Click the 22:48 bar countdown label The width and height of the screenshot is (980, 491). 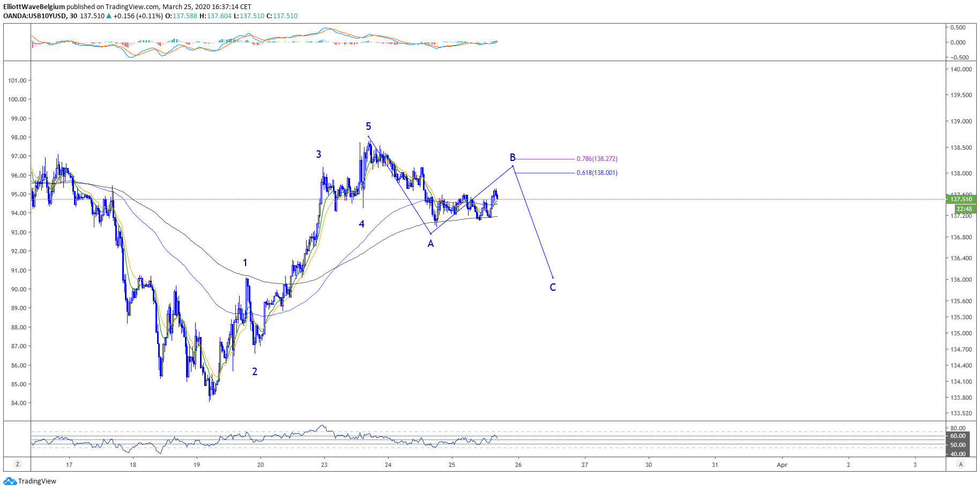(x=964, y=209)
